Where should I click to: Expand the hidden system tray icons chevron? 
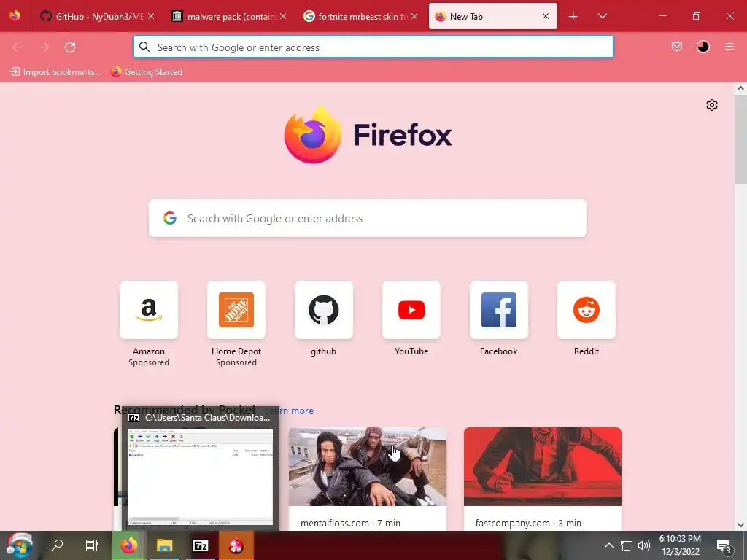point(609,545)
